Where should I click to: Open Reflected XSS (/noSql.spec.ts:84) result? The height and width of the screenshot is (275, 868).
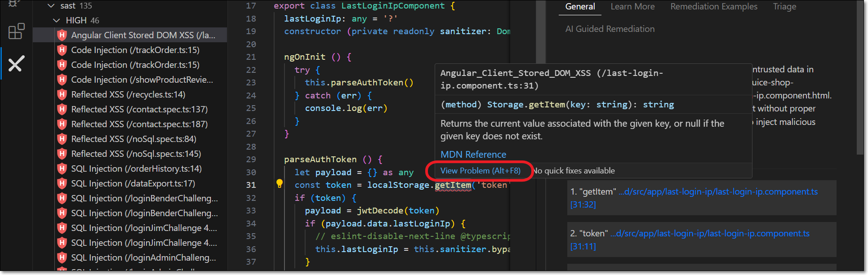(134, 139)
